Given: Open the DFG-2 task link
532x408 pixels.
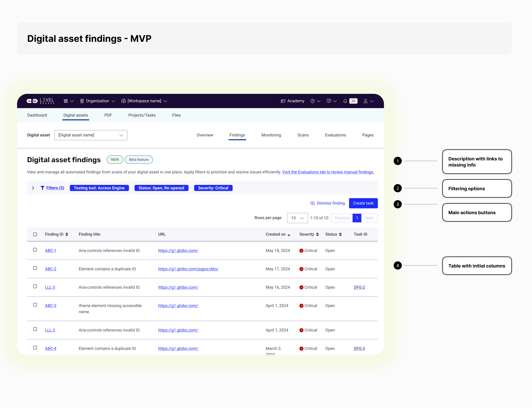Looking at the screenshot, I should 359,287.
